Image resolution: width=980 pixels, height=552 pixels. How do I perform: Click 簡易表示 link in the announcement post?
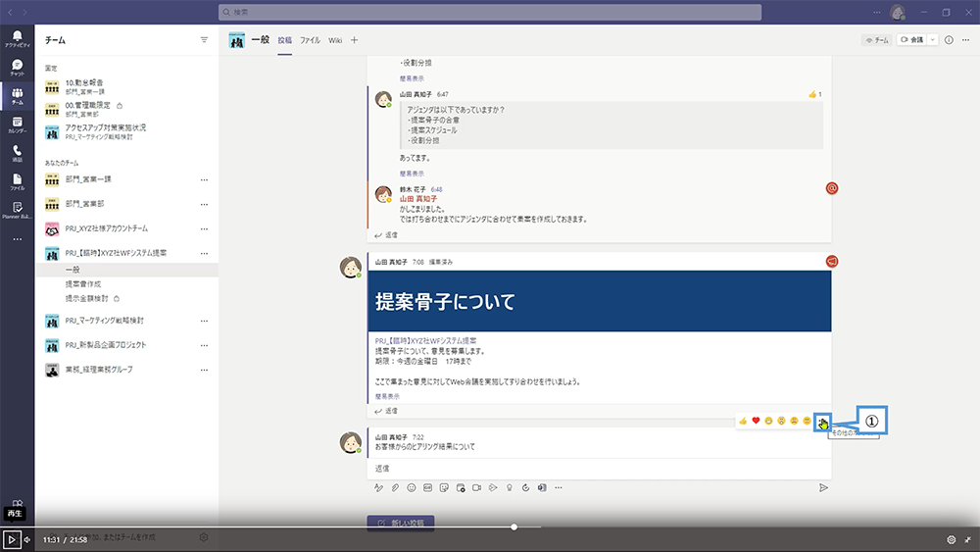coord(387,396)
